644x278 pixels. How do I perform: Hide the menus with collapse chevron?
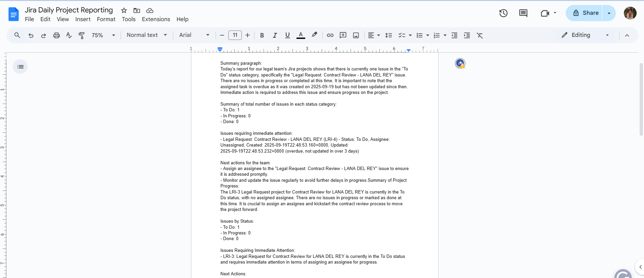click(627, 35)
